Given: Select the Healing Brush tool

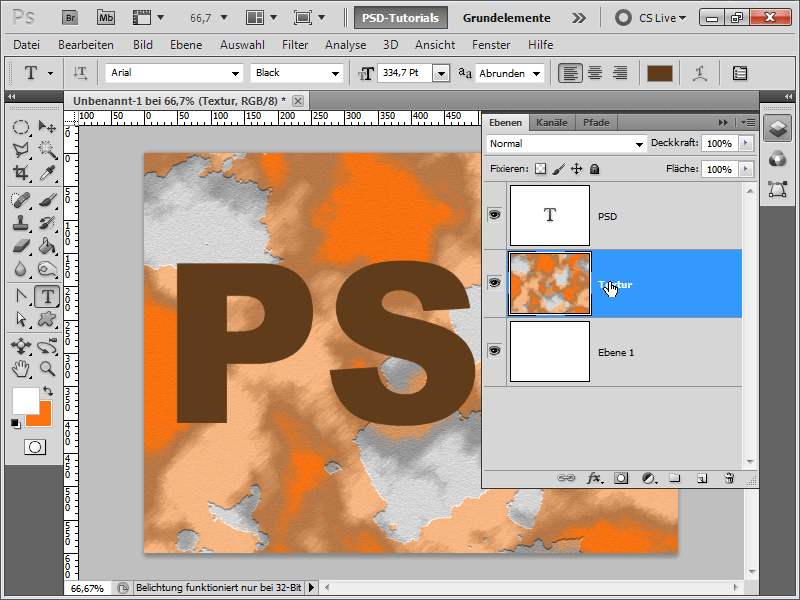Looking at the screenshot, I should 20,199.
